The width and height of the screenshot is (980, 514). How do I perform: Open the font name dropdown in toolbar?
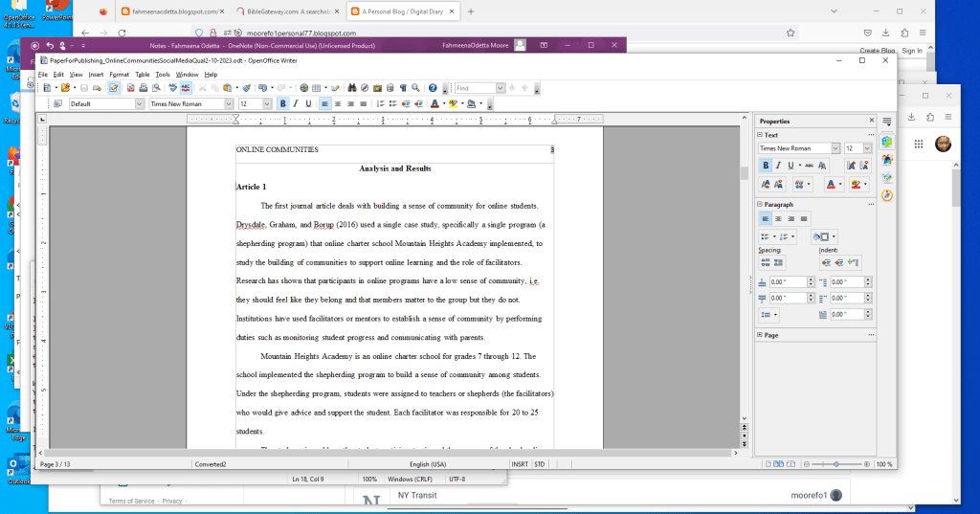(x=228, y=103)
